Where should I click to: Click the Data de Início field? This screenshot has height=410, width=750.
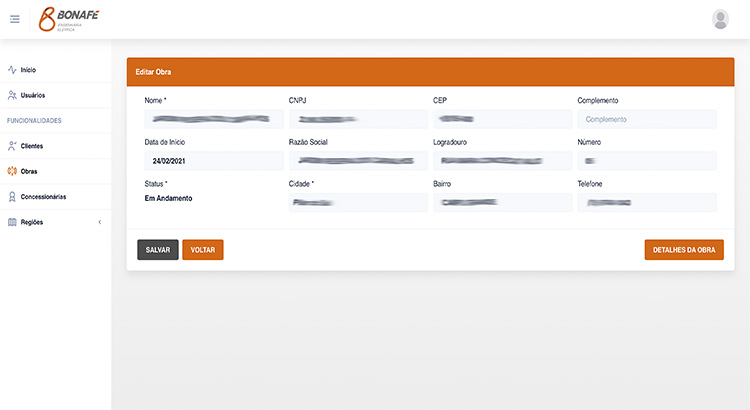[x=214, y=161]
